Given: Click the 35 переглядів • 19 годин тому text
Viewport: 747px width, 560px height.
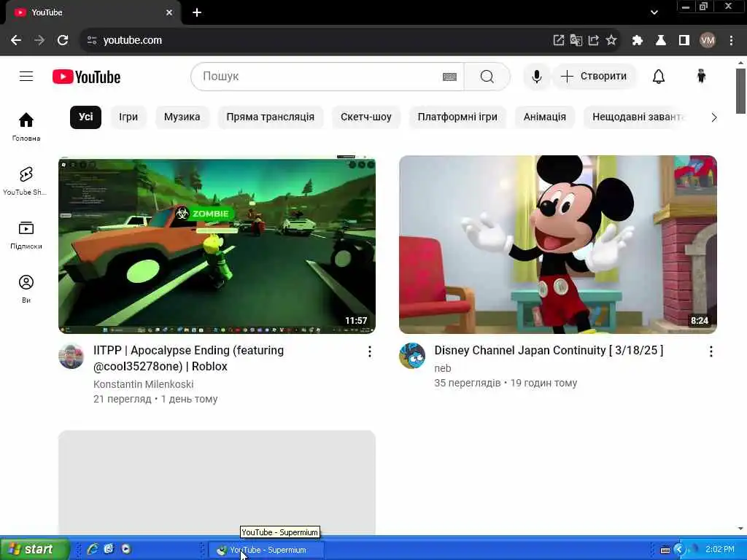Looking at the screenshot, I should tap(506, 383).
